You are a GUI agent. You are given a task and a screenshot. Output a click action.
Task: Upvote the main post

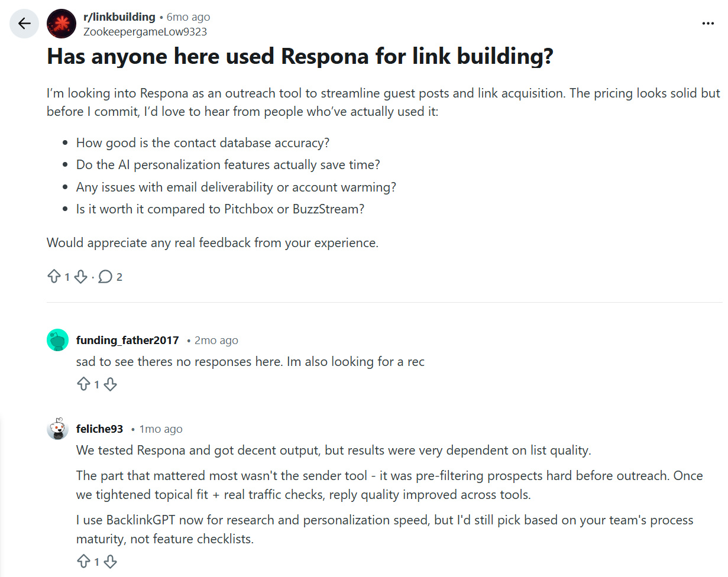(x=53, y=276)
